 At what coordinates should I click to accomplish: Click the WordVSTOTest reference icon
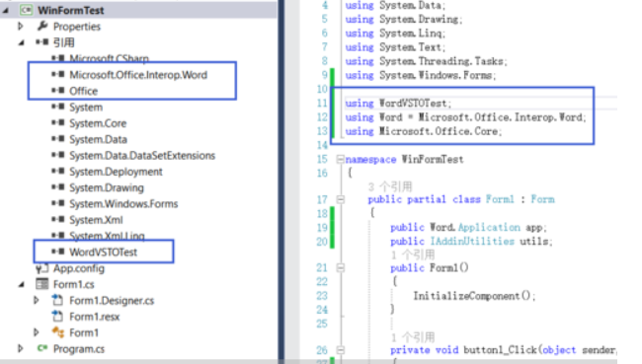coord(58,252)
